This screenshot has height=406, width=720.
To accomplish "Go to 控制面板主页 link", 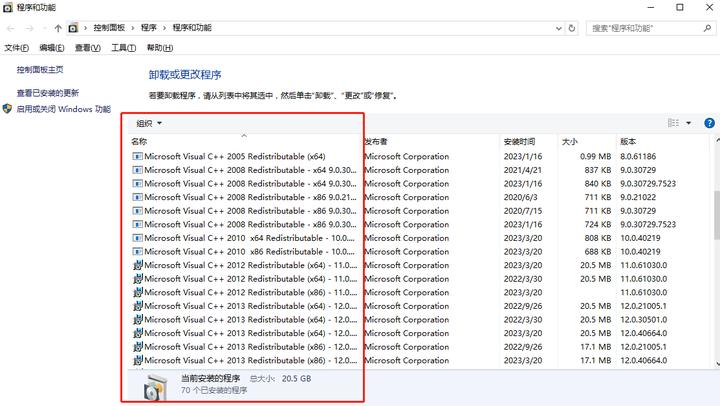I will coord(40,70).
